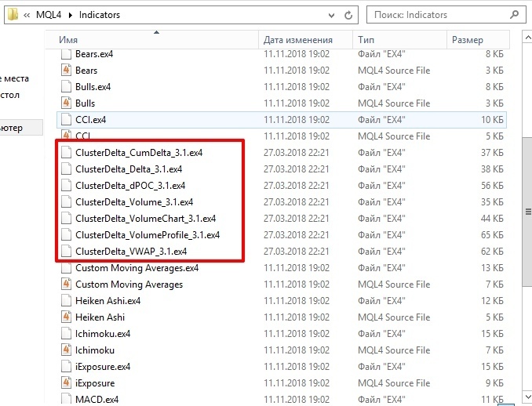Click the search magnifier icon
This screenshot has height=406, width=532.
click(515, 15)
